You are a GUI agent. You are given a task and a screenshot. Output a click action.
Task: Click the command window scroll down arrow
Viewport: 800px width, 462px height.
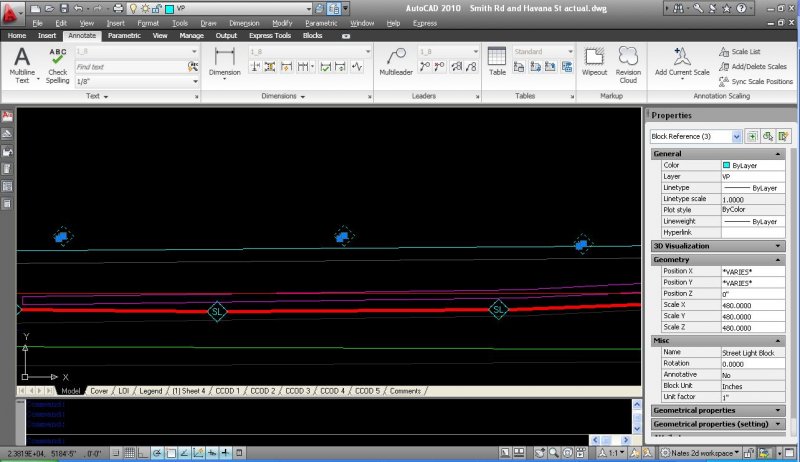coord(637,429)
